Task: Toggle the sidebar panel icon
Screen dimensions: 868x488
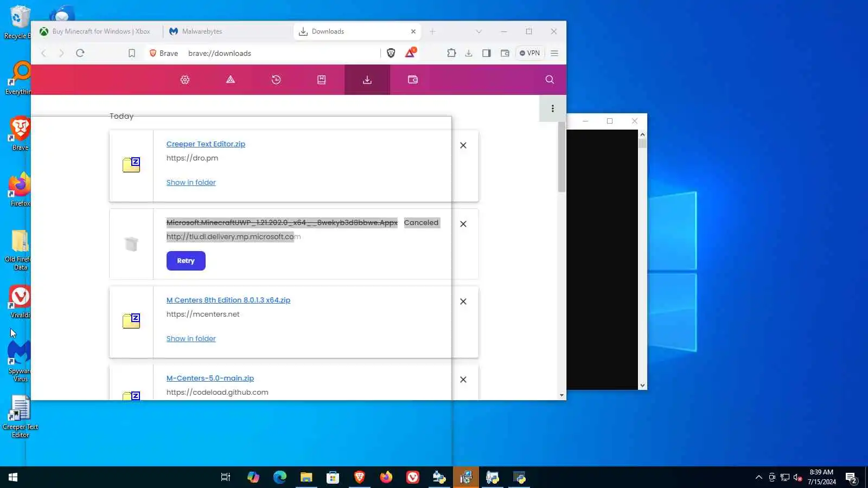Action: pyautogui.click(x=487, y=53)
